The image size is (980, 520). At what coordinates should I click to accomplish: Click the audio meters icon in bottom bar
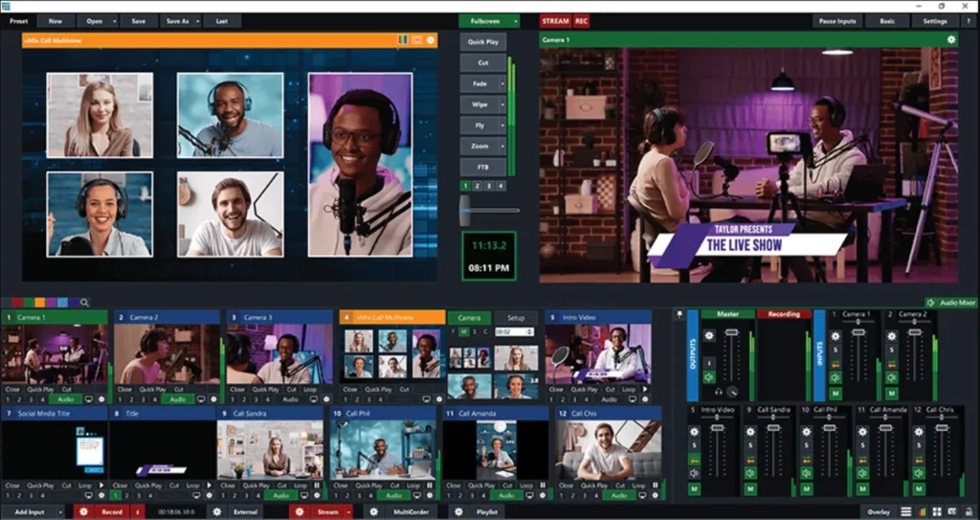click(x=922, y=512)
